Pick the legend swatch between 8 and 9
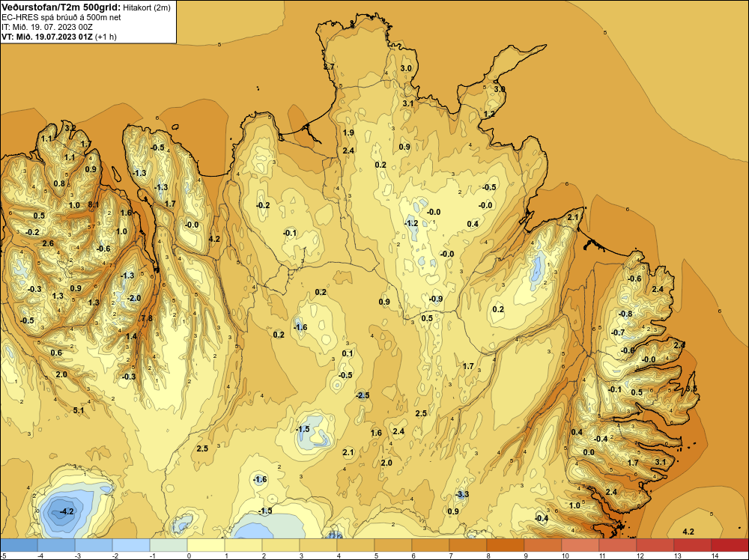The height and width of the screenshot is (560, 749). pos(506,545)
